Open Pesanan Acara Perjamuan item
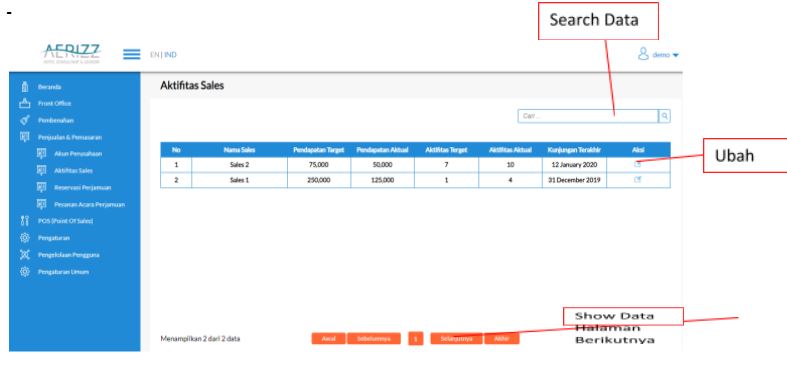 click(89, 205)
